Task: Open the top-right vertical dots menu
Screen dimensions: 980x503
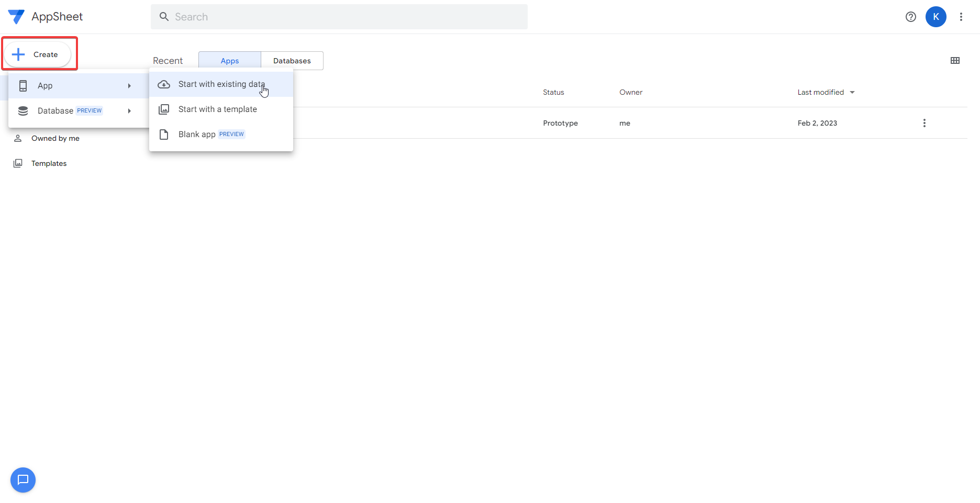Action: click(961, 17)
